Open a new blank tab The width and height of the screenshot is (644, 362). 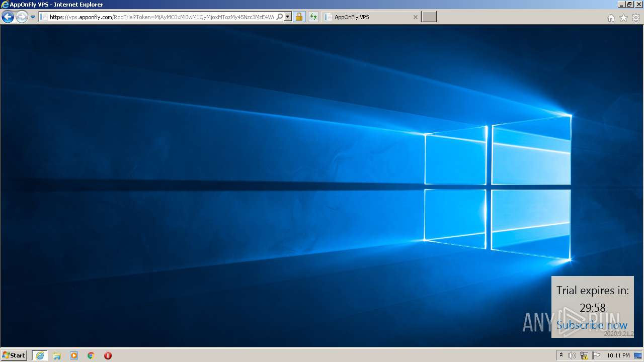point(429,17)
